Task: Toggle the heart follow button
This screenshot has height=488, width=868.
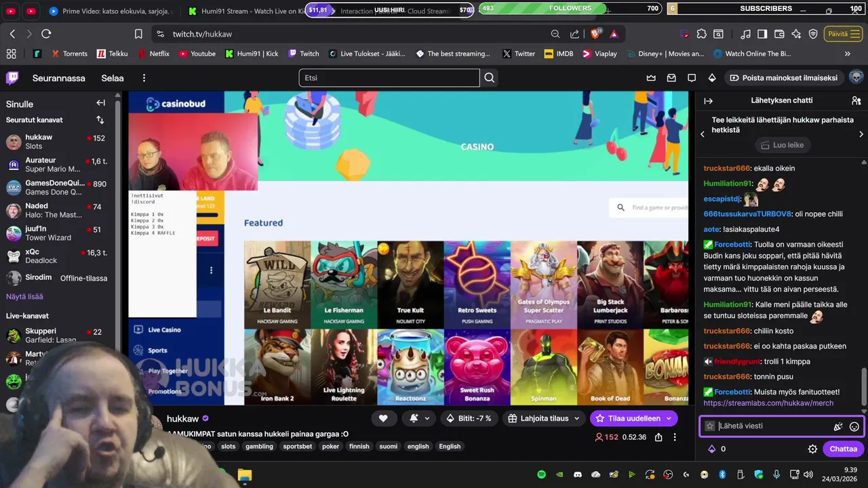Action: pyautogui.click(x=383, y=418)
